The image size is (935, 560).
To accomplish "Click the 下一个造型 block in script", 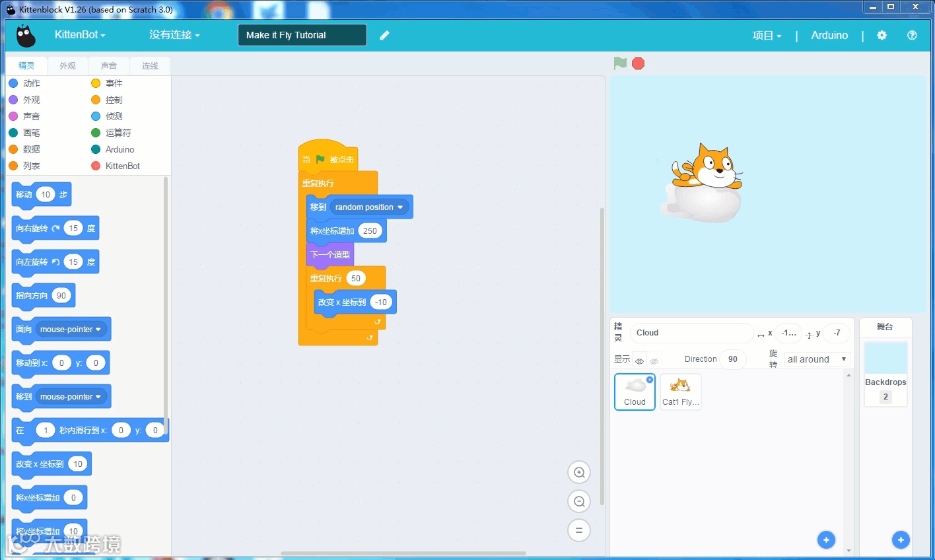I will 330,254.
